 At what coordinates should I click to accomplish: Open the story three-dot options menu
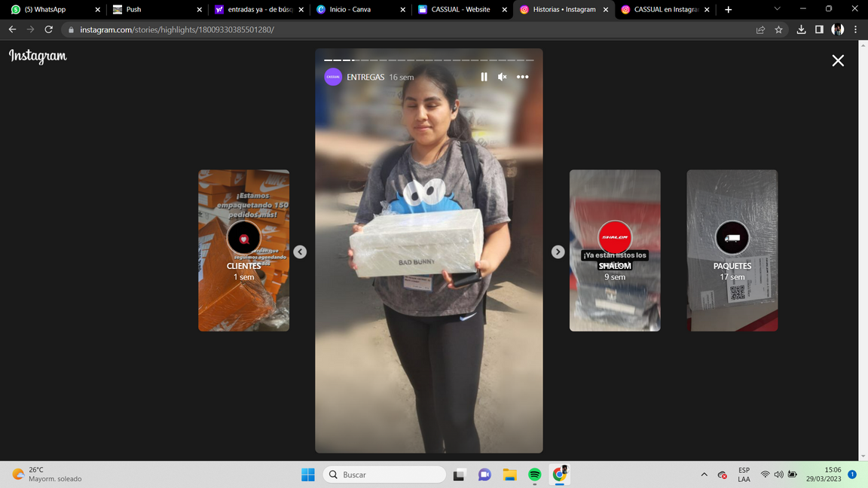522,77
